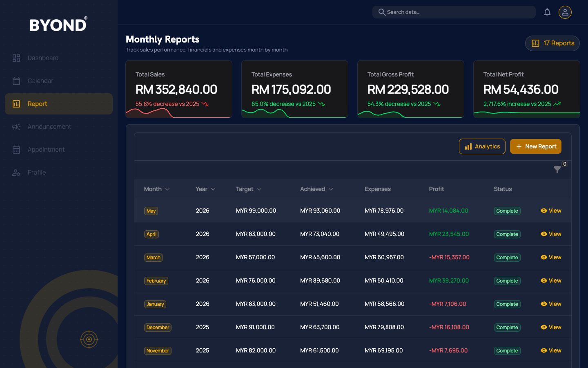Click the search magnifier icon

click(x=382, y=12)
